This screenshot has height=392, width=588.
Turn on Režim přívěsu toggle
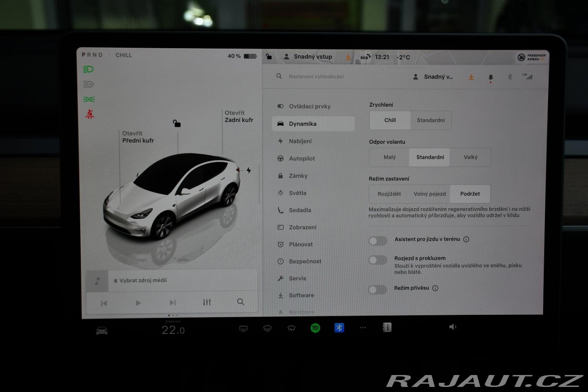[378, 290]
